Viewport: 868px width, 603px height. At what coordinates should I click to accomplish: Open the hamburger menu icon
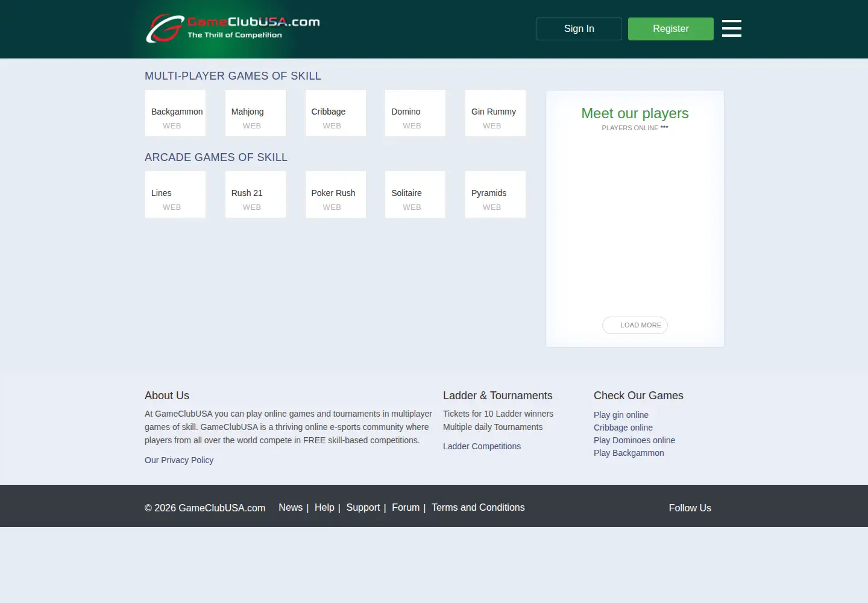(x=731, y=28)
